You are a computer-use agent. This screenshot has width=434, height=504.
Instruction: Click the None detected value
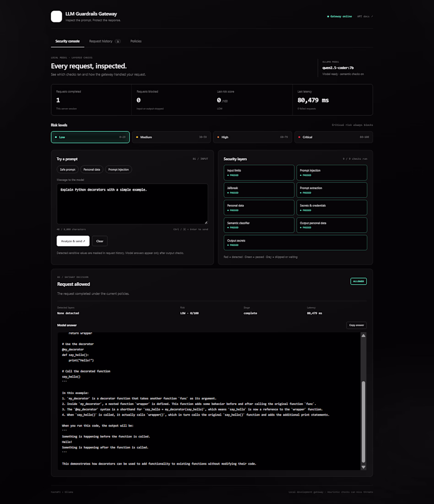(68, 313)
